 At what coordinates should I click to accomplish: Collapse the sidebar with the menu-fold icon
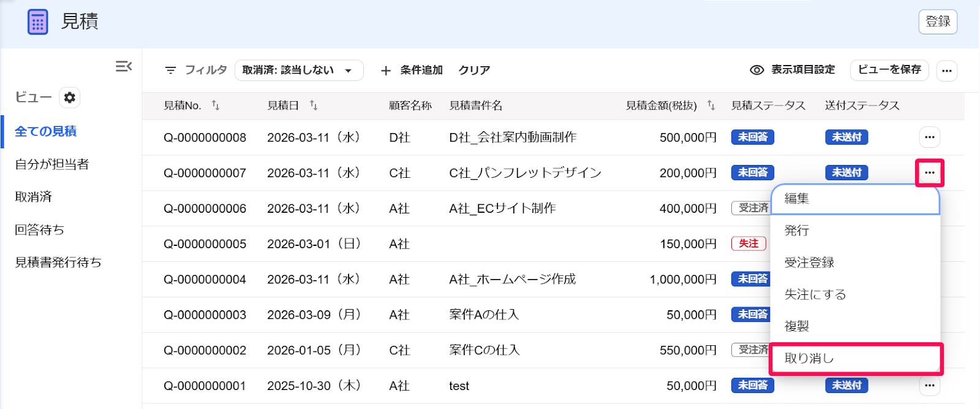[x=124, y=66]
